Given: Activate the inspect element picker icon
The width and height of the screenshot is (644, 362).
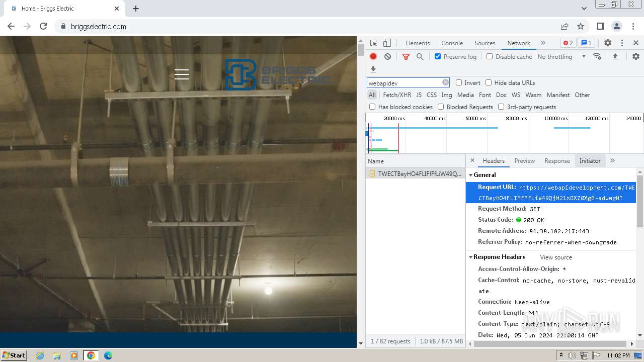Looking at the screenshot, I should pyautogui.click(x=373, y=43).
